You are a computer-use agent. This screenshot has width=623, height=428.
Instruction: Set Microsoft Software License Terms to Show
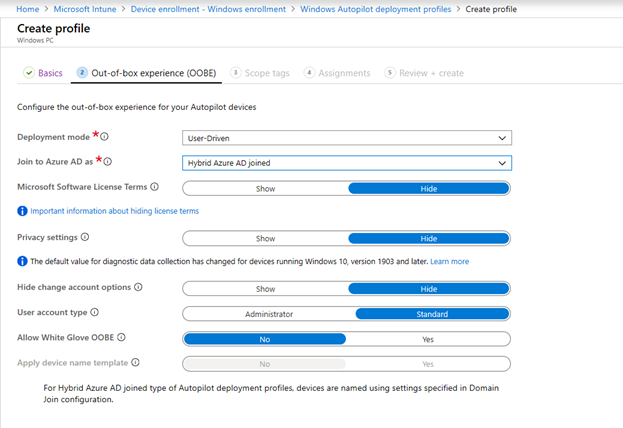coord(265,187)
